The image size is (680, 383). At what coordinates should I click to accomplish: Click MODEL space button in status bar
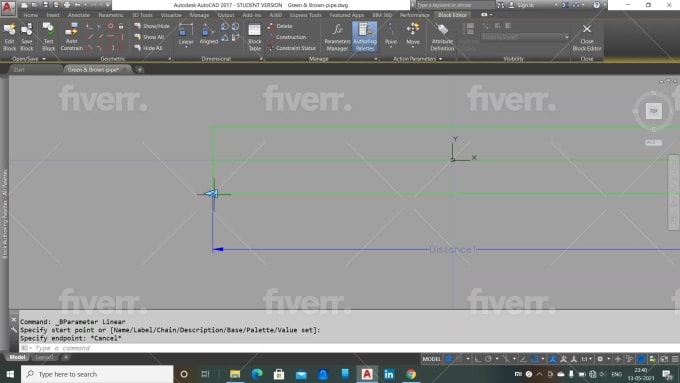click(x=432, y=359)
